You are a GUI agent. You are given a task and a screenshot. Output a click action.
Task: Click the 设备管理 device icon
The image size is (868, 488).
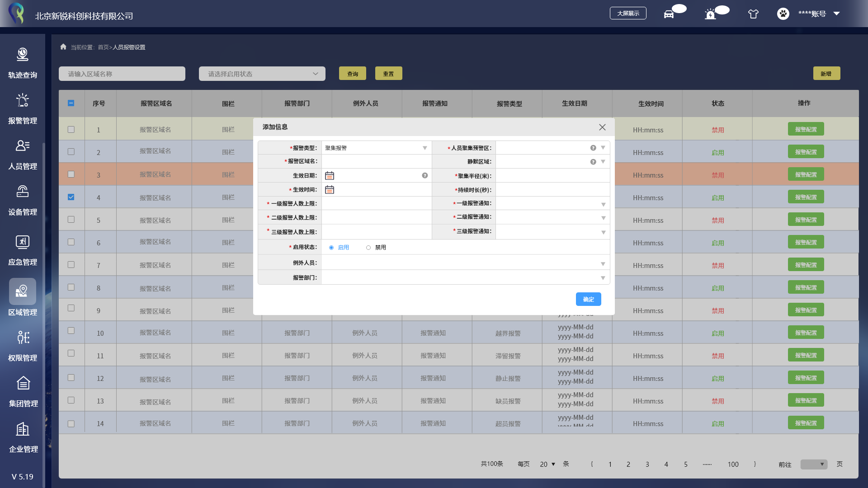click(23, 192)
